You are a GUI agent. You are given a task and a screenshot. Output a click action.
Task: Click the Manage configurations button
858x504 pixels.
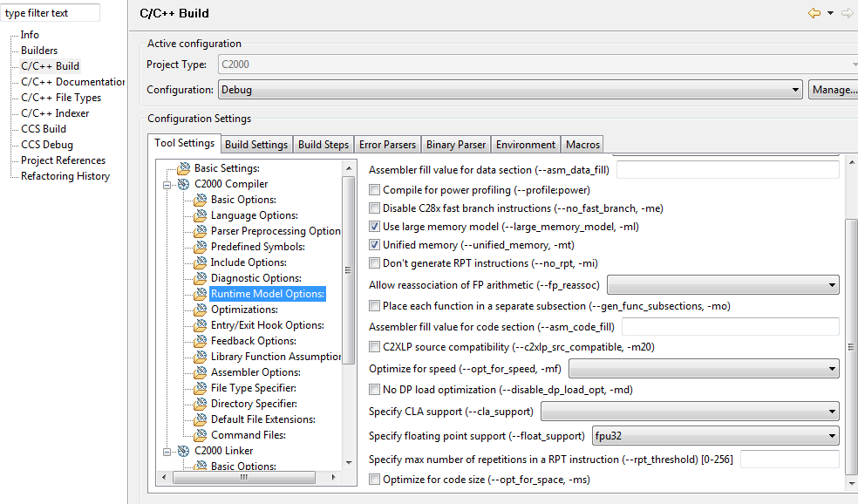(834, 90)
